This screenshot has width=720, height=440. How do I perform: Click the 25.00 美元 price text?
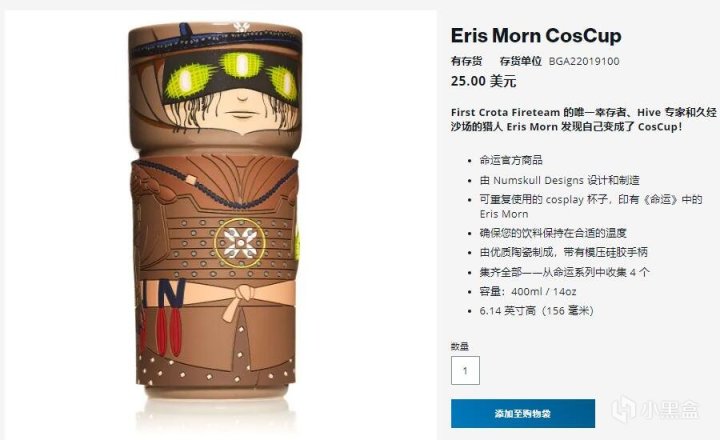coord(484,81)
